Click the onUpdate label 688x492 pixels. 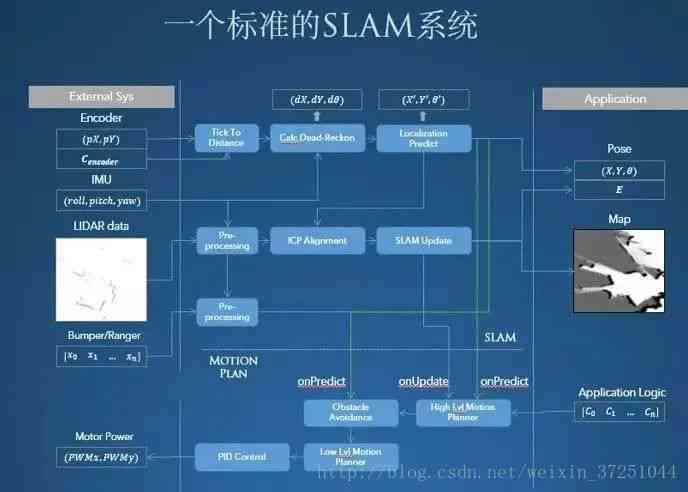[423, 381]
